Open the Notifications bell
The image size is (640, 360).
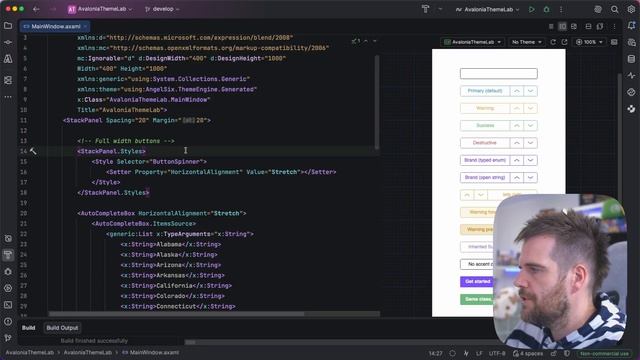631,26
